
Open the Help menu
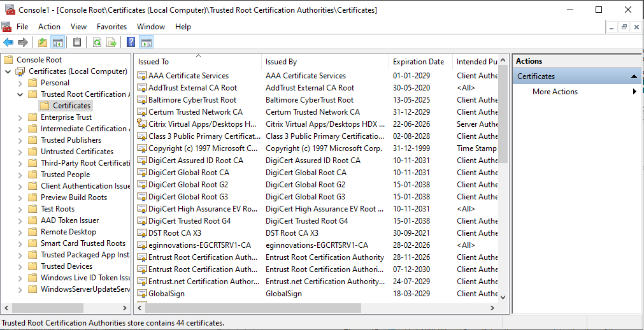coord(183,27)
